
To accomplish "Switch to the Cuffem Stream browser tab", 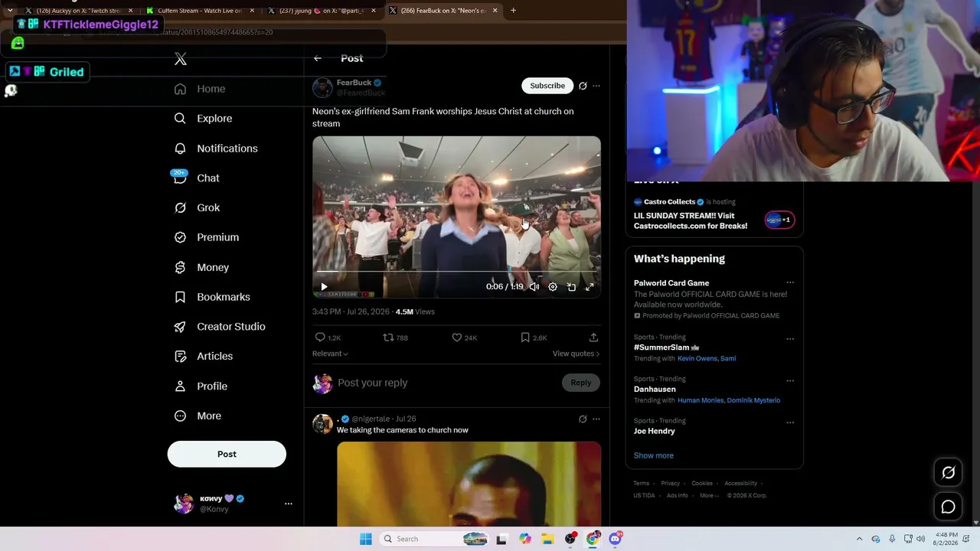I will 199,11.
